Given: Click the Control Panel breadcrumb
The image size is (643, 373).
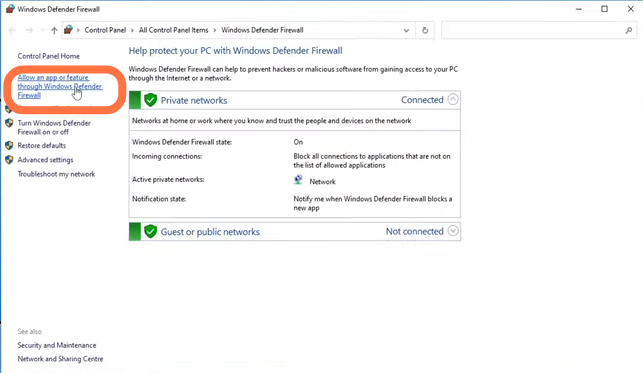Looking at the screenshot, I should 105,30.
